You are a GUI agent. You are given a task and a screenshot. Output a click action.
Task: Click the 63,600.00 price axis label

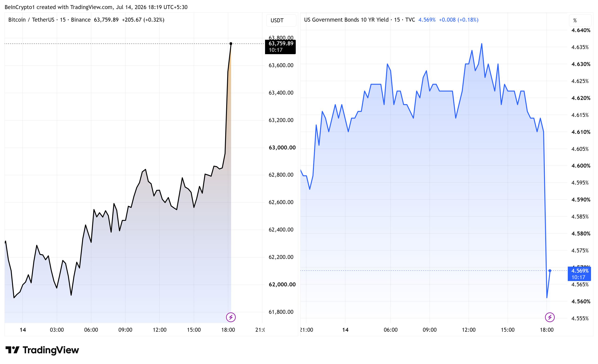point(281,65)
